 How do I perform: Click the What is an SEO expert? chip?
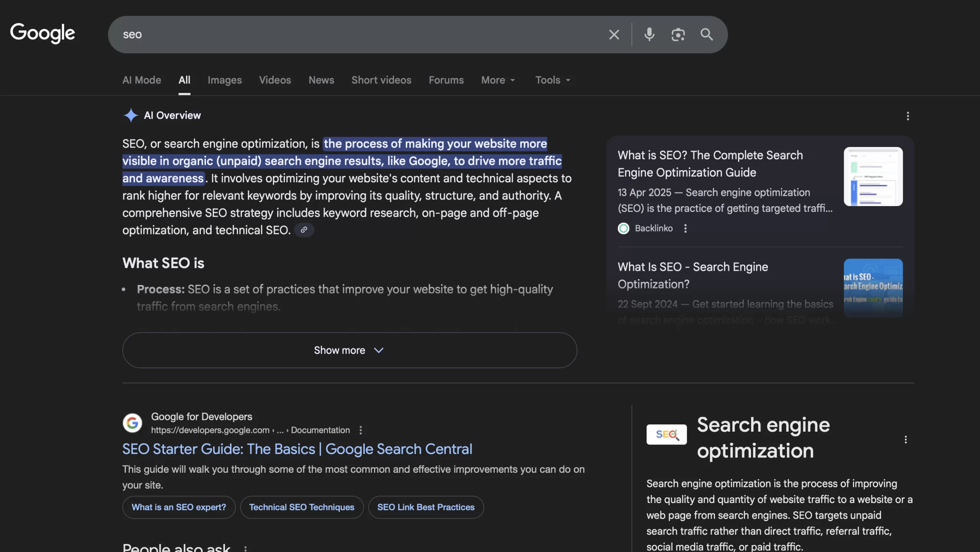pos(179,507)
